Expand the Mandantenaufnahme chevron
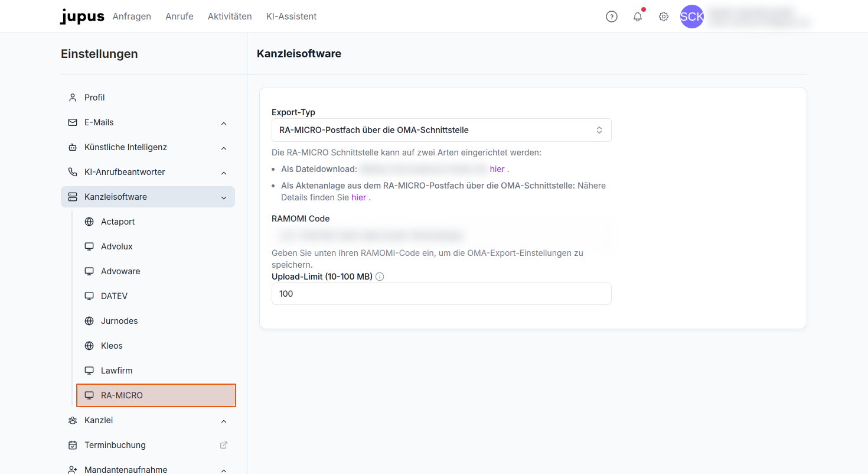 click(224, 470)
